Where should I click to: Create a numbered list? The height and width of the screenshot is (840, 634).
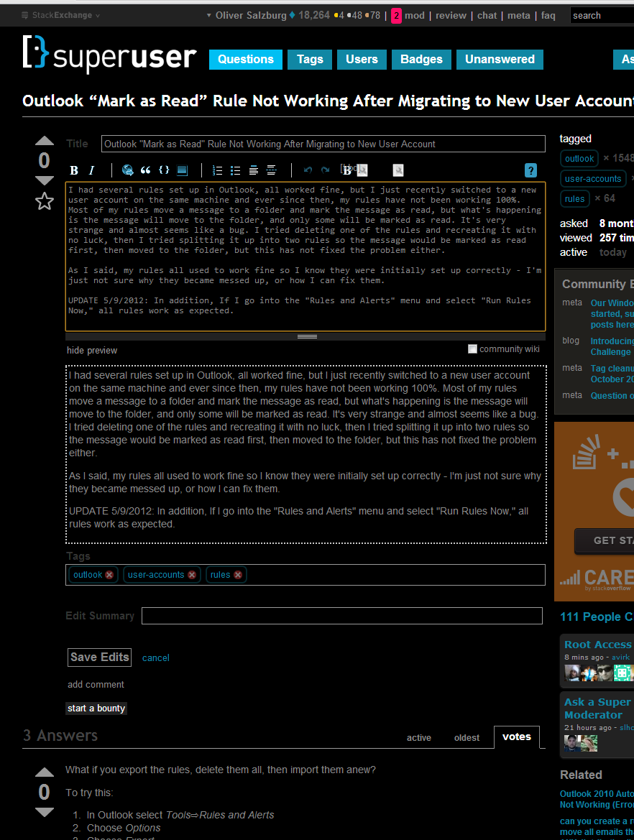(x=217, y=170)
